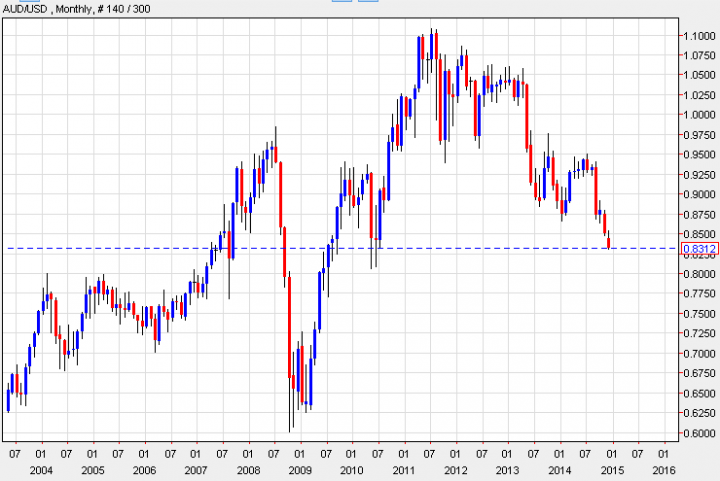Click the 2004 year label
The image size is (720, 481).
(x=41, y=470)
